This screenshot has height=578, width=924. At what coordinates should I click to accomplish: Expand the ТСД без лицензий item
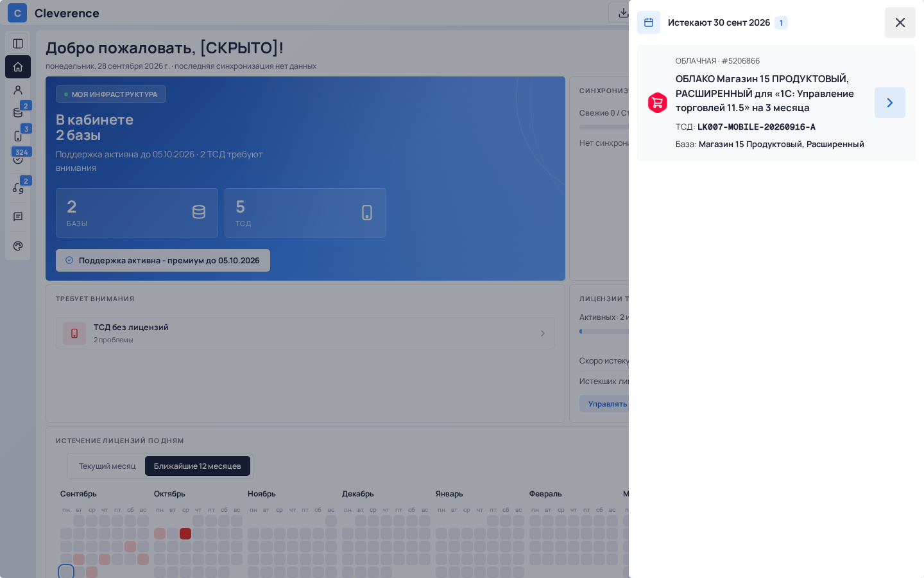pos(305,333)
